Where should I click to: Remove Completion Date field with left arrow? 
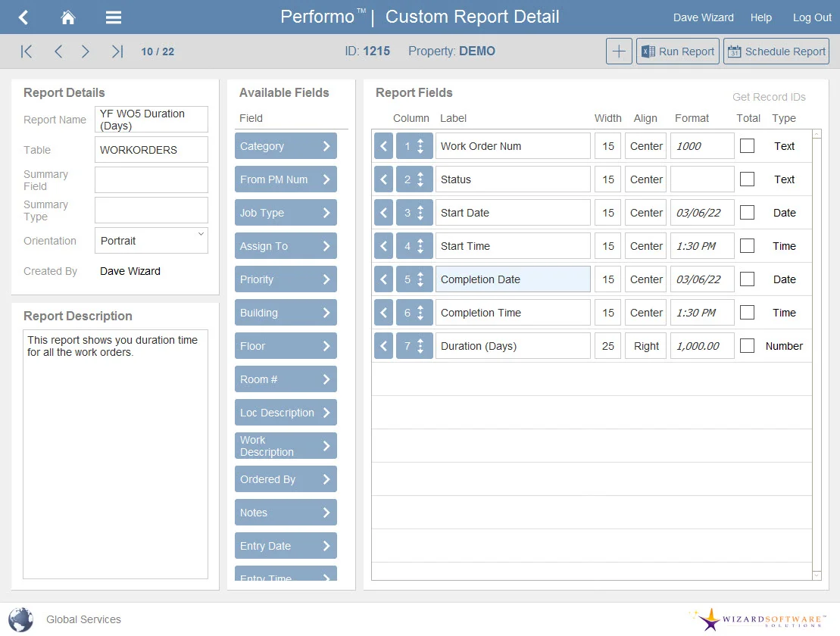point(383,279)
